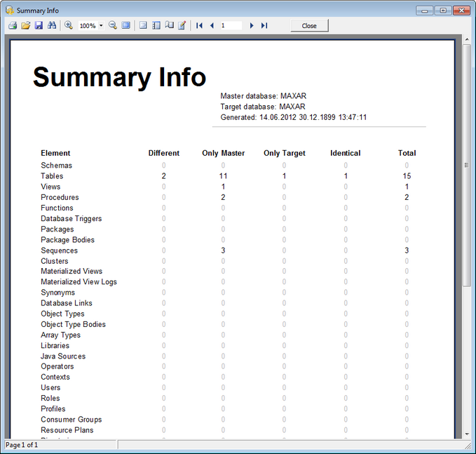Click the Print report icon
The image size is (476, 454).
tap(12, 25)
